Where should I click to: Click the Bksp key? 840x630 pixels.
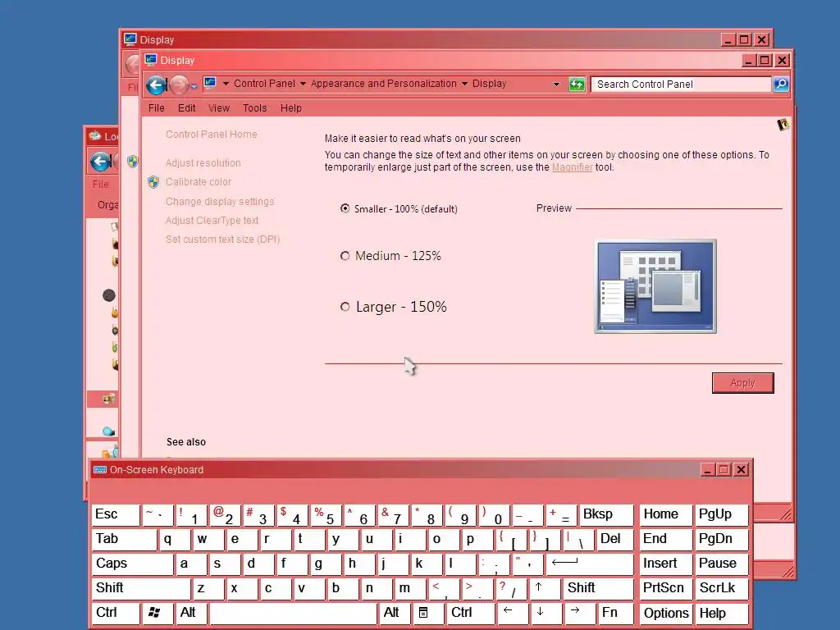(x=606, y=515)
